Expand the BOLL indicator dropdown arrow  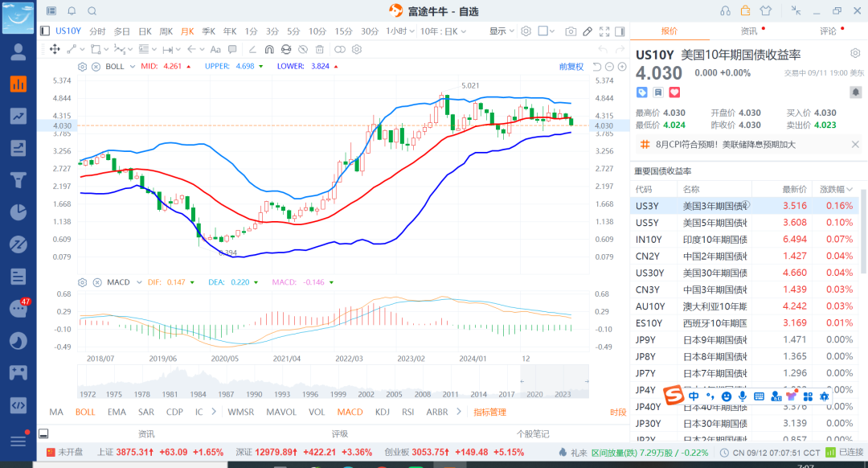tap(133, 67)
